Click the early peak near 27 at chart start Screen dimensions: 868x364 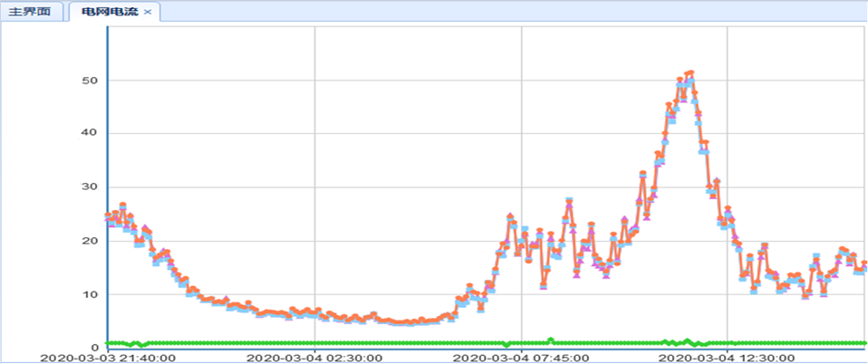pyautogui.click(x=122, y=206)
